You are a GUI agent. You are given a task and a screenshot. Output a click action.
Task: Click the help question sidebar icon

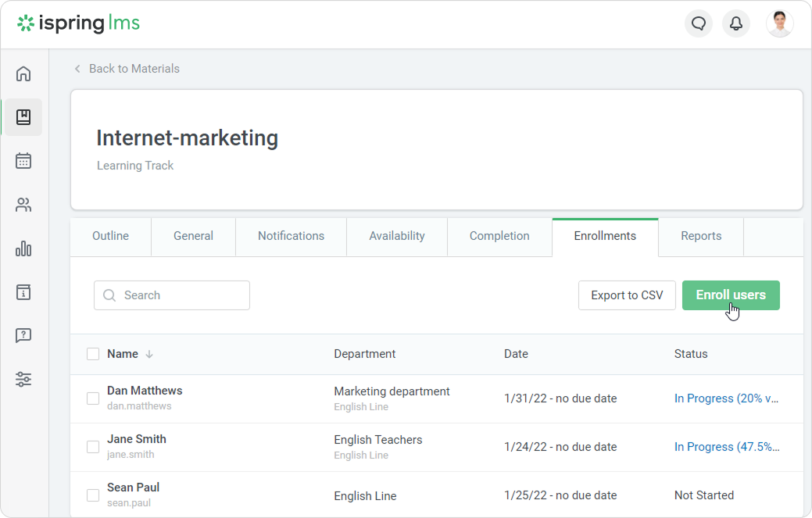click(x=23, y=336)
